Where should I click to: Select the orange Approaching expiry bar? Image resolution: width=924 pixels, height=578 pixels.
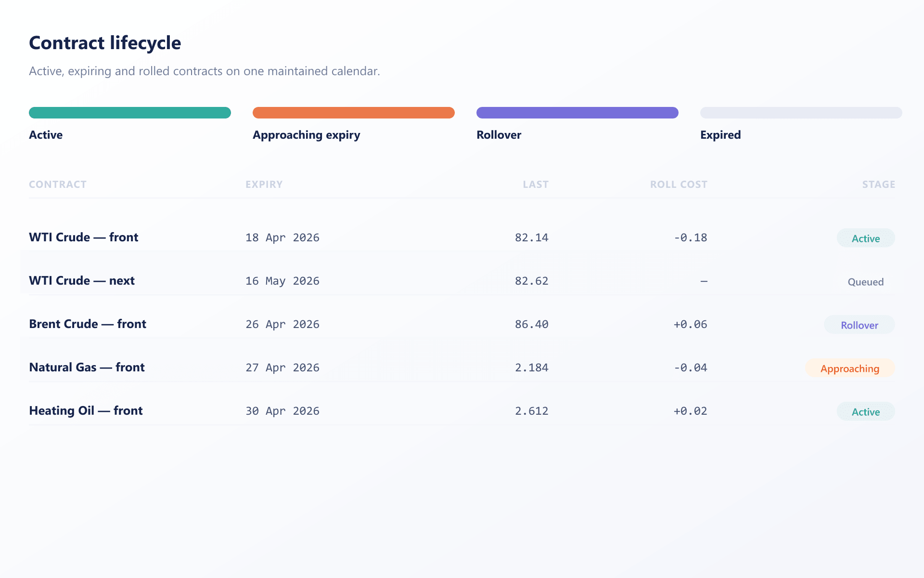354,113
